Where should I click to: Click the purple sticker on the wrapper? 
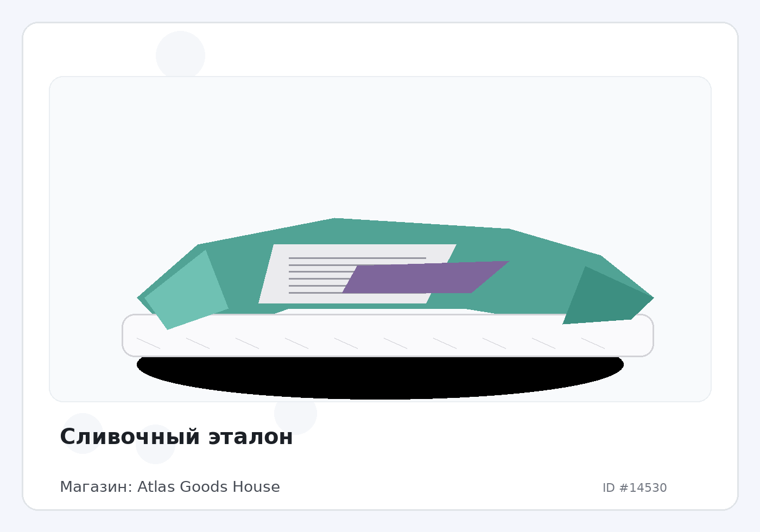pyautogui.click(x=423, y=278)
